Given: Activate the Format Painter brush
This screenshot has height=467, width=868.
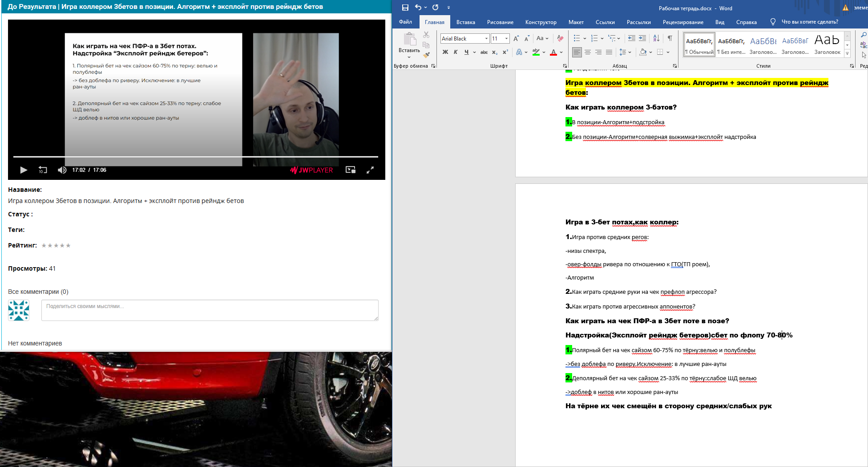Looking at the screenshot, I should tap(426, 55).
